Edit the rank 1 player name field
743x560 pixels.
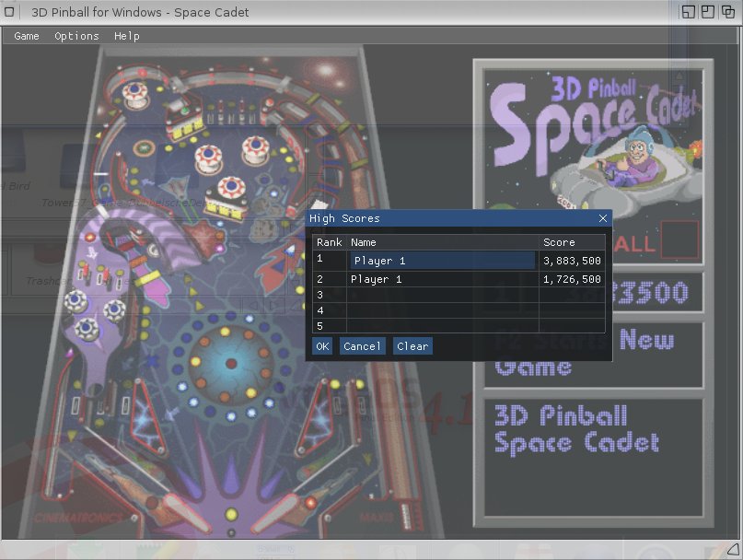tap(443, 261)
